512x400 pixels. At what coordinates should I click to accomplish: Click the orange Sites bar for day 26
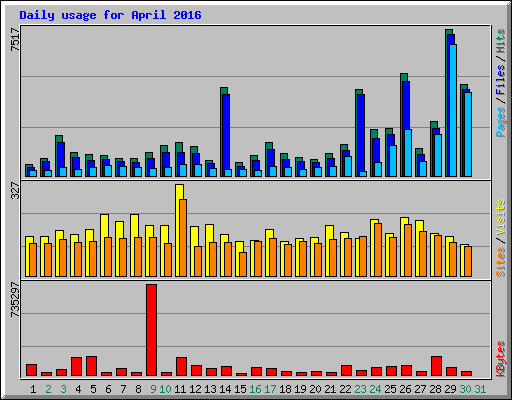[408, 250]
